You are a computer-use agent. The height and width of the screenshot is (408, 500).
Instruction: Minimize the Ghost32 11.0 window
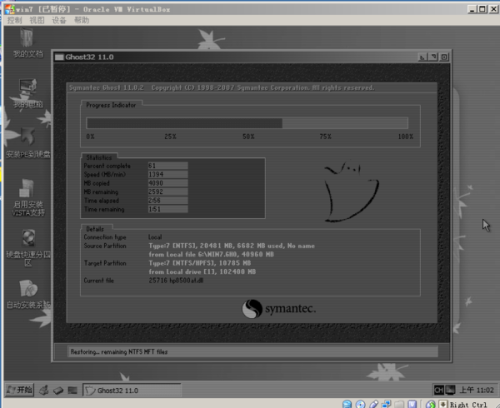coord(423,57)
